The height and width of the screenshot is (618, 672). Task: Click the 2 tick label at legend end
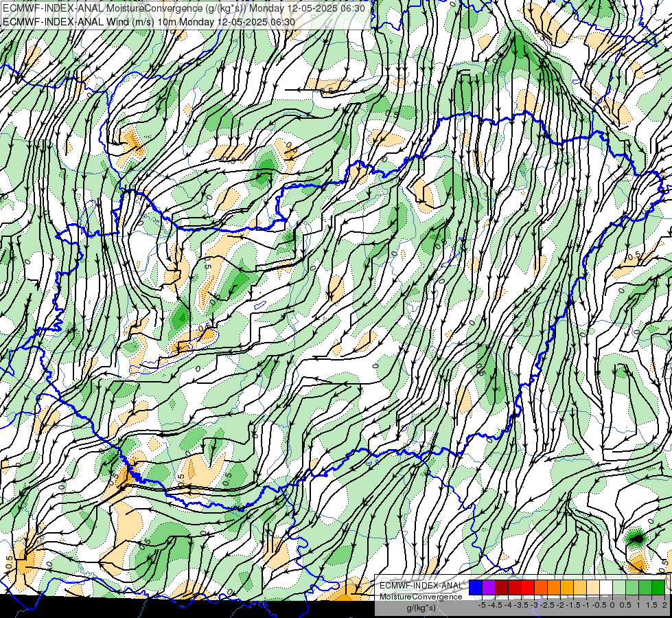tap(664, 605)
